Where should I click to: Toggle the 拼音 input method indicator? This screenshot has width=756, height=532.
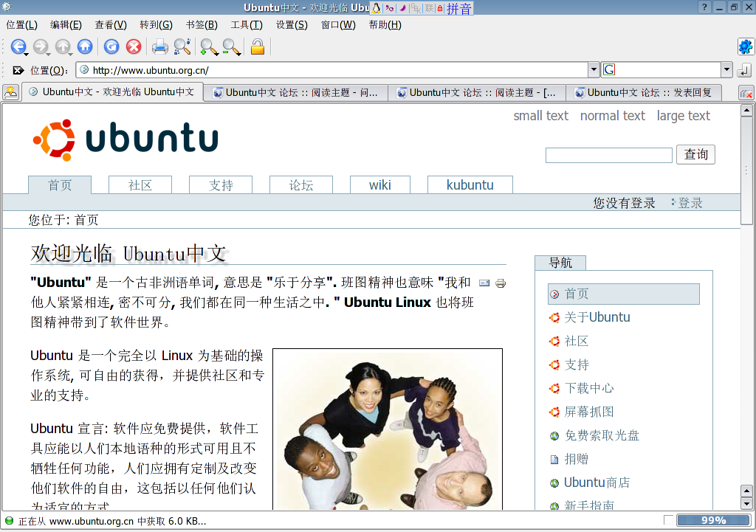(x=458, y=8)
